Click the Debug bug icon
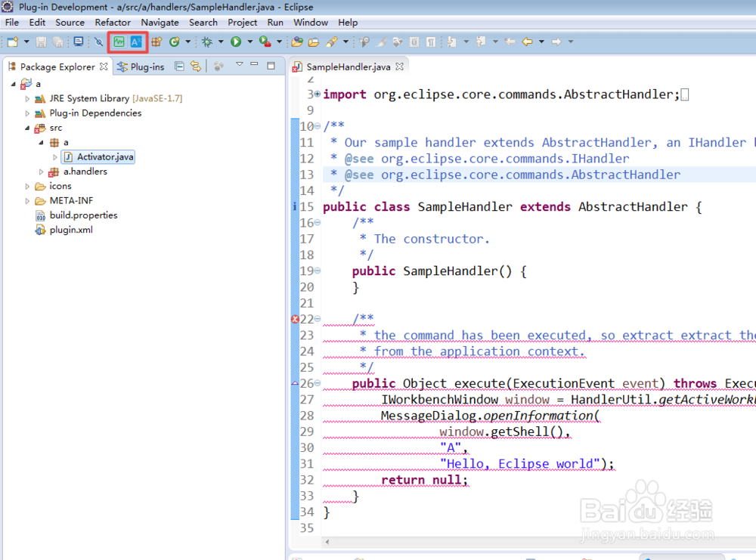Viewport: 756px width, 560px height. click(x=207, y=42)
